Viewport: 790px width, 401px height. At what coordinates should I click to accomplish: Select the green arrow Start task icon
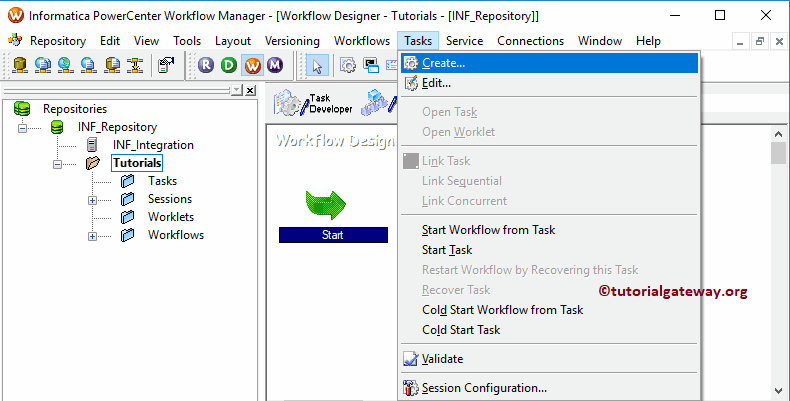point(325,205)
